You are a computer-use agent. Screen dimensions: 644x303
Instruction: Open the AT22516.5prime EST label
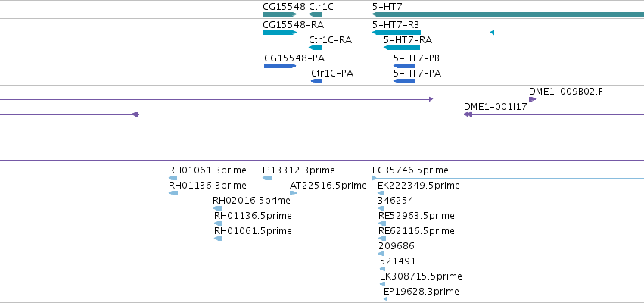coord(328,186)
